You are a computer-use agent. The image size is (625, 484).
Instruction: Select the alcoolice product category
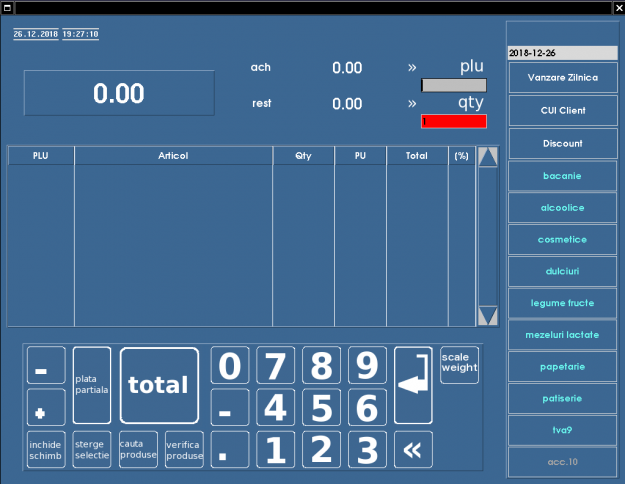click(x=562, y=207)
